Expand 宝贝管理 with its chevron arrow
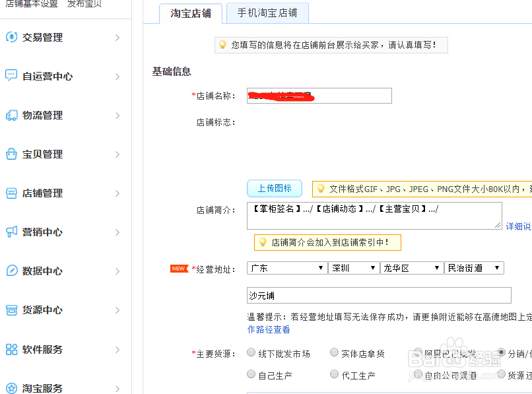This screenshot has height=394, width=532. coord(117,154)
